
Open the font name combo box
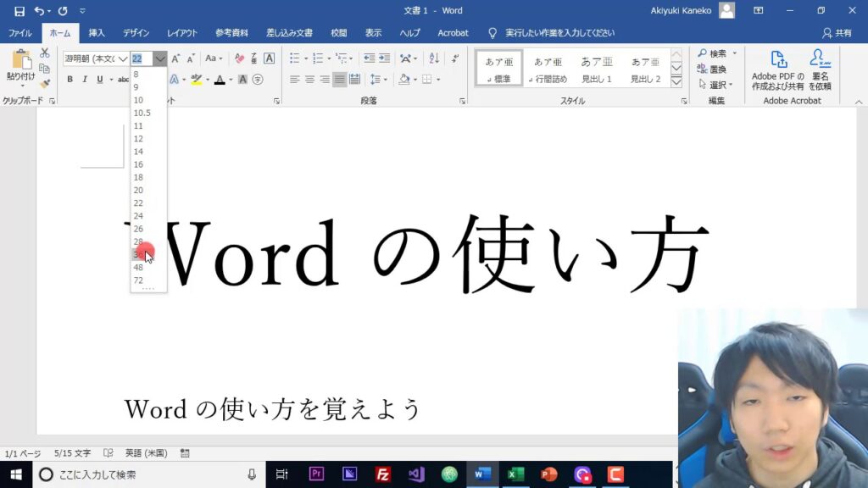[96, 58]
